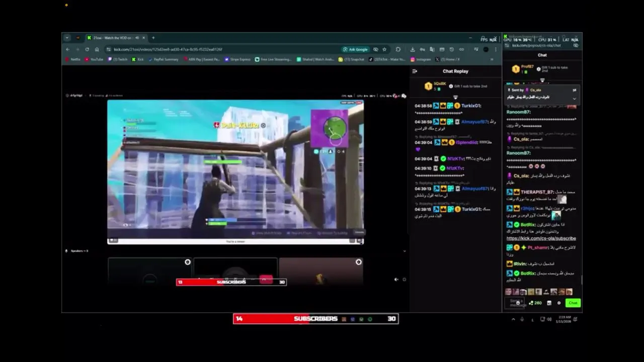644x362 pixels.
Task: Open site info icon in popout chat address bar
Action: click(507, 46)
